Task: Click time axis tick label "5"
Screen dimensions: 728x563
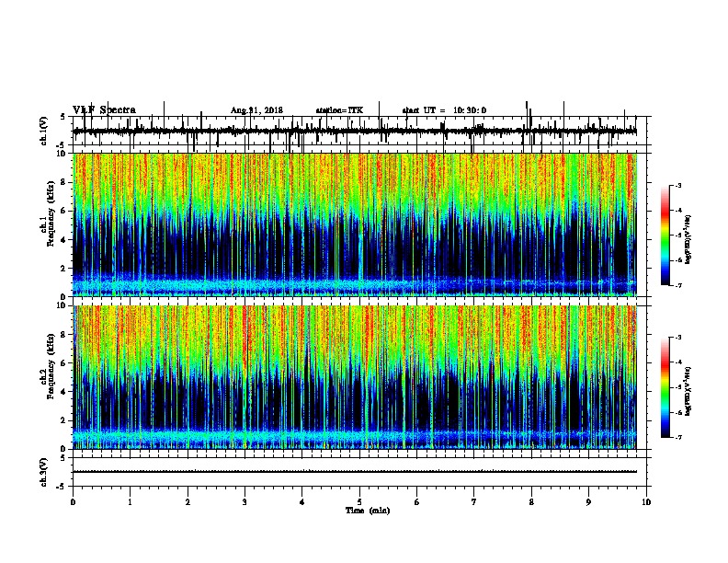Action: (359, 502)
